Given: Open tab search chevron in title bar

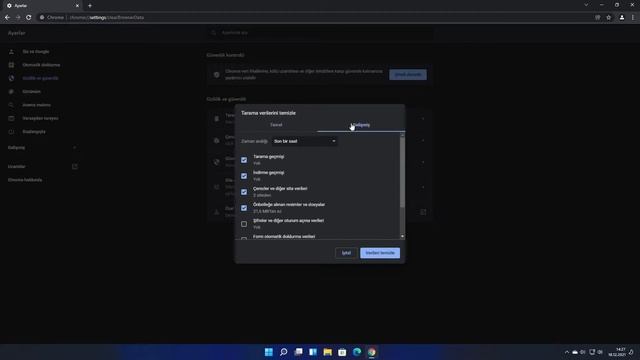Looking at the screenshot, I should (x=586, y=5).
